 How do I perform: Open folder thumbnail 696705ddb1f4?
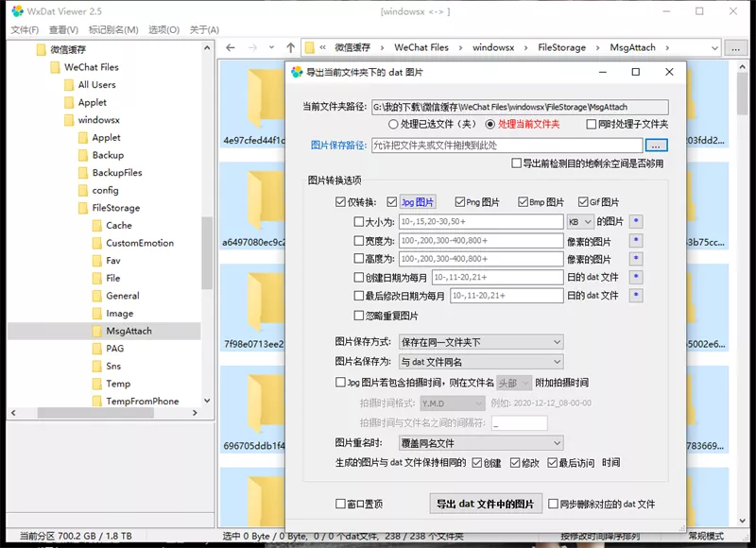[x=254, y=411]
